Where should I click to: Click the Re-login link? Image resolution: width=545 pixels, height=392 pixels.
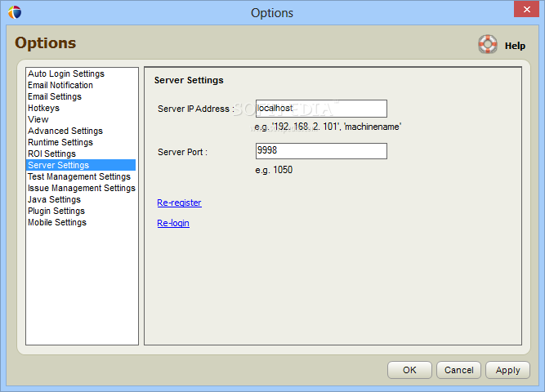[173, 223]
